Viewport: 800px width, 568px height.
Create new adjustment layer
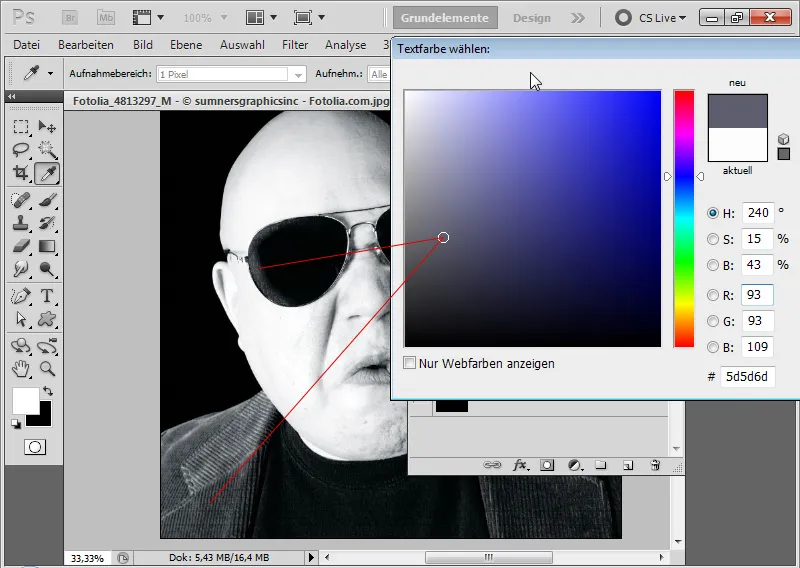(575, 465)
